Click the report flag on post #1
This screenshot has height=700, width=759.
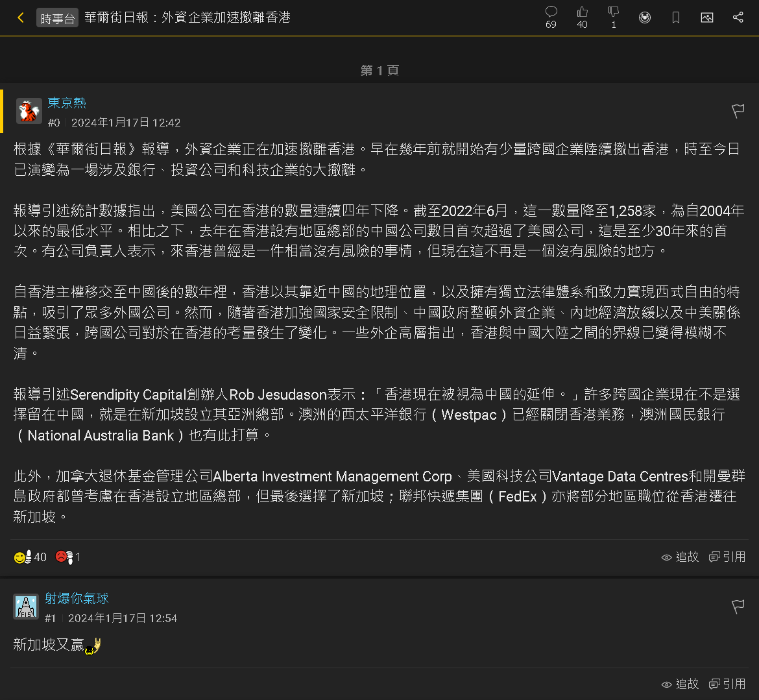(738, 607)
